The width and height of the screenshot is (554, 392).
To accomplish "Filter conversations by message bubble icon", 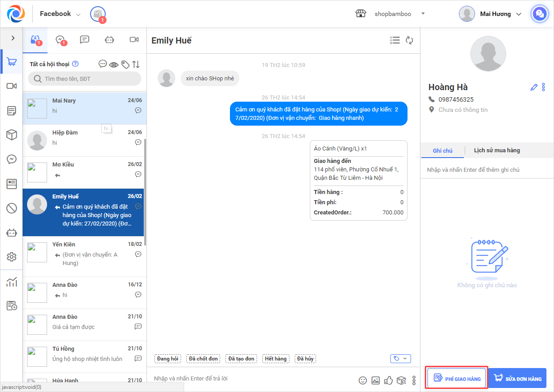I will [103, 64].
